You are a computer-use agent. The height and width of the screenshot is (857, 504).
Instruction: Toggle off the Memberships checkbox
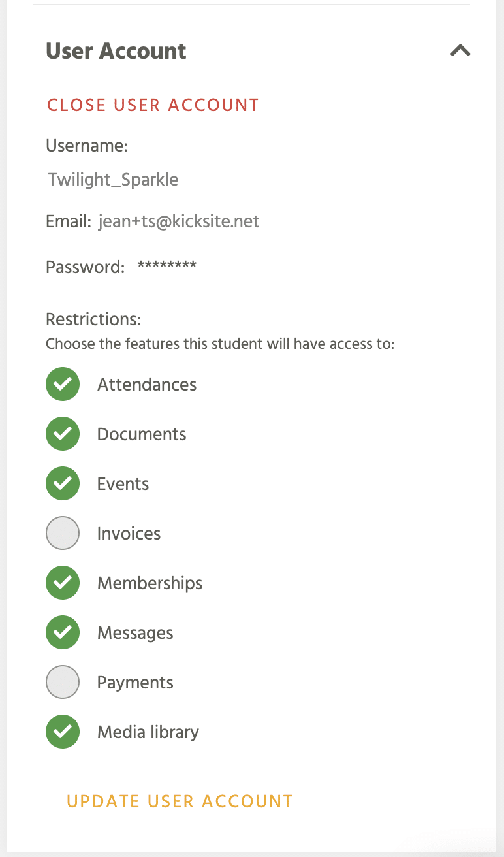point(63,583)
